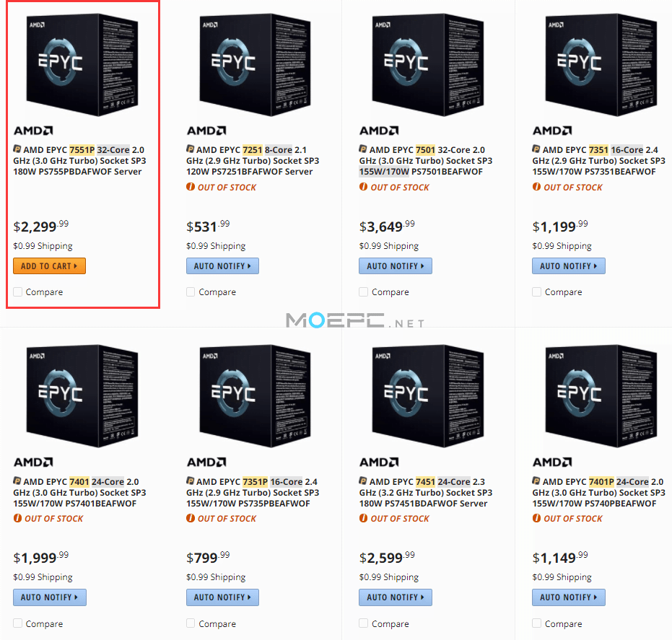Click the AMD brand logo above EPYC 7551P

click(x=33, y=130)
